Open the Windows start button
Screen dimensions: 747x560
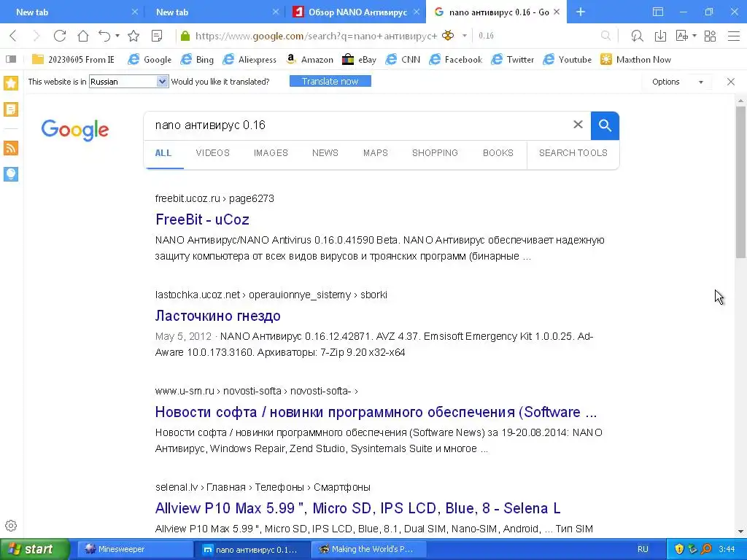tap(35, 549)
